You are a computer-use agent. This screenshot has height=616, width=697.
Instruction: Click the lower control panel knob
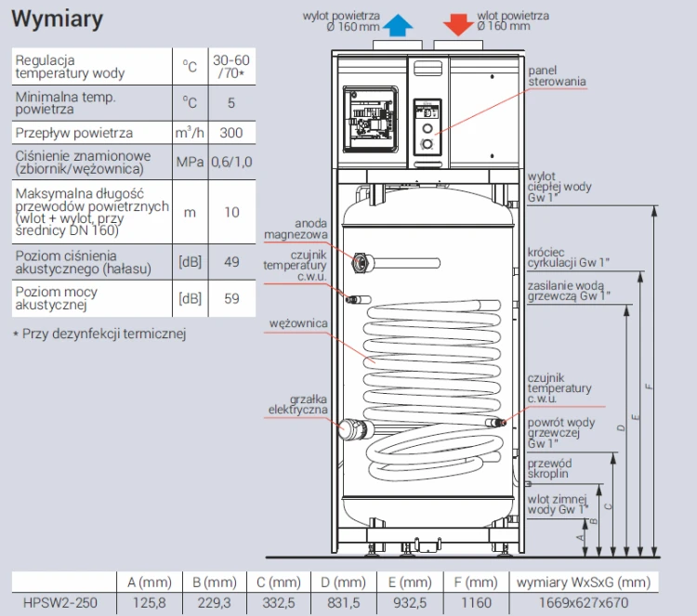pos(427,144)
